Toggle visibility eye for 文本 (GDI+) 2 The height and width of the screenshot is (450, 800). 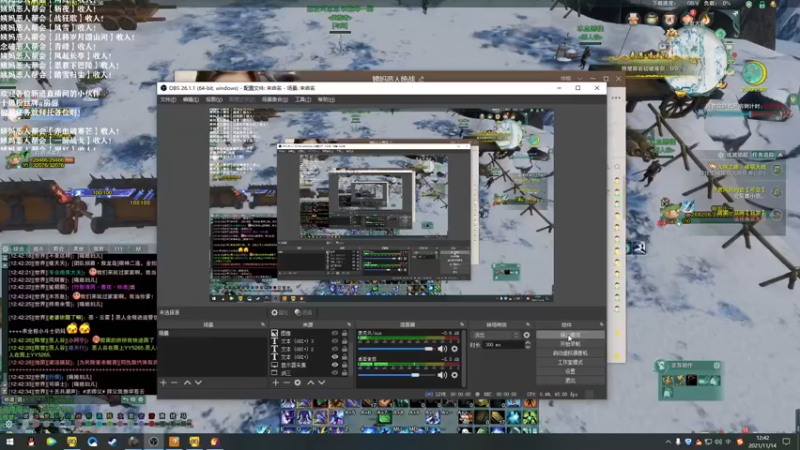(x=335, y=349)
